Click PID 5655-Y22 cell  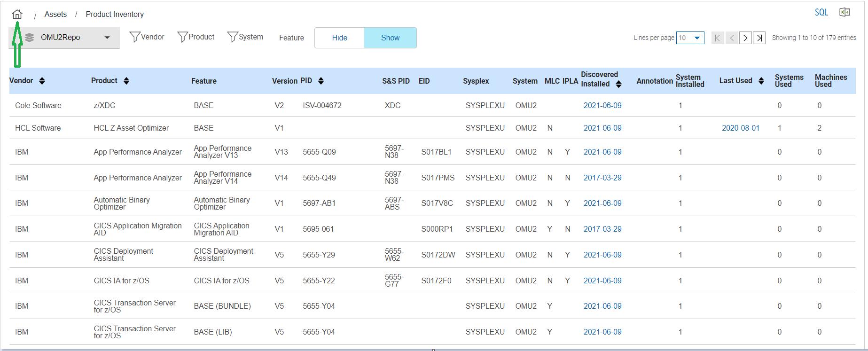point(319,281)
